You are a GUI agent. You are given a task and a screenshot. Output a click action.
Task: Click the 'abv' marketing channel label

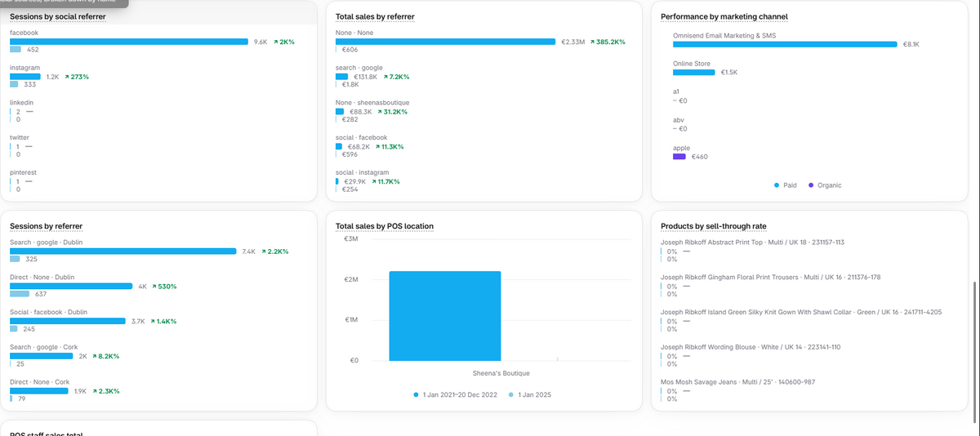pos(678,119)
